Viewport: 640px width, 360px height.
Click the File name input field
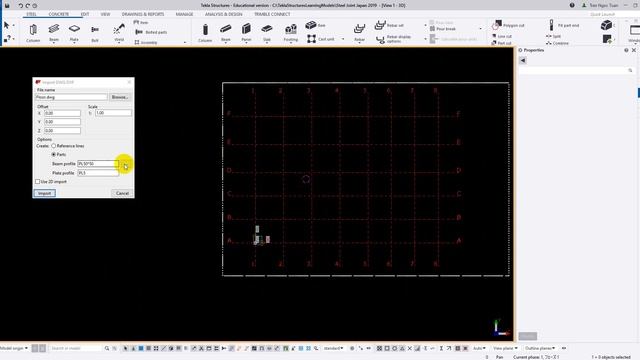point(71,97)
